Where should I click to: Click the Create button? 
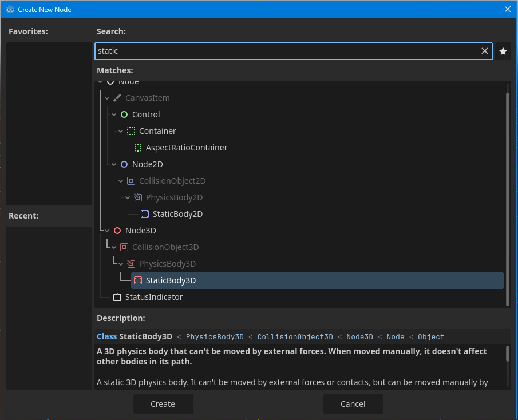[163, 403]
